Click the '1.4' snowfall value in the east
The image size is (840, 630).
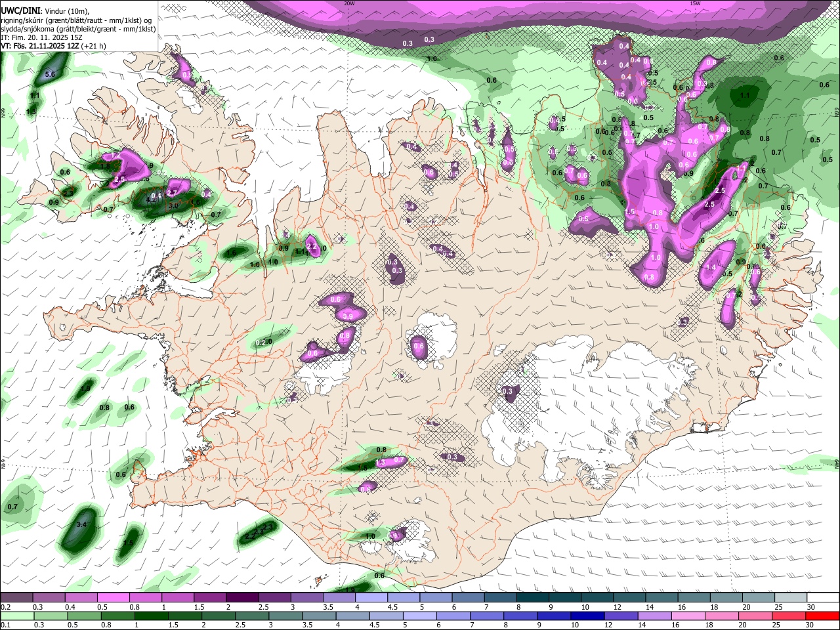[x=710, y=268]
